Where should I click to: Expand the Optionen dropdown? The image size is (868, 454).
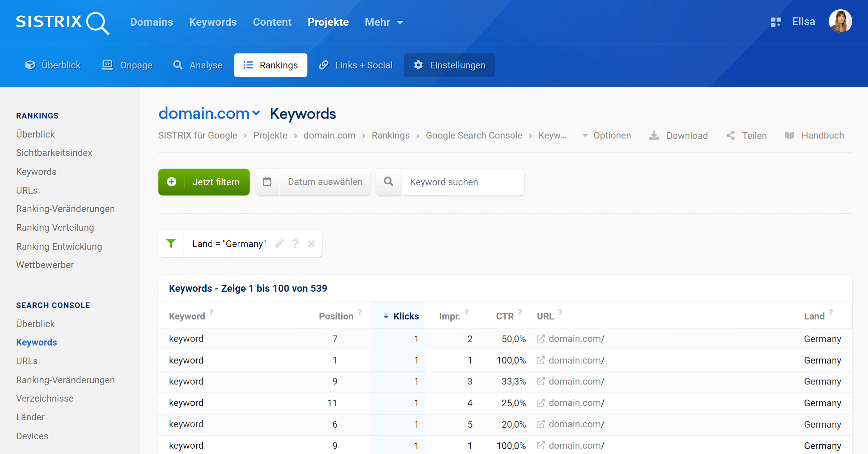click(607, 136)
